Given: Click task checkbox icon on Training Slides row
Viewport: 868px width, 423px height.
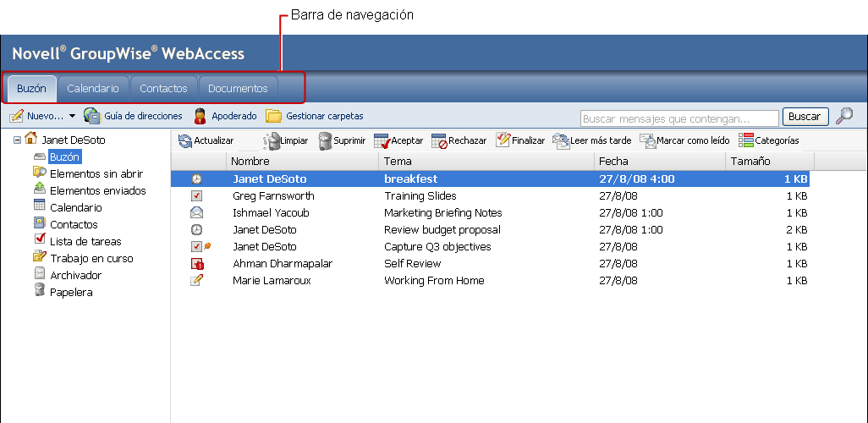Looking at the screenshot, I should [196, 196].
